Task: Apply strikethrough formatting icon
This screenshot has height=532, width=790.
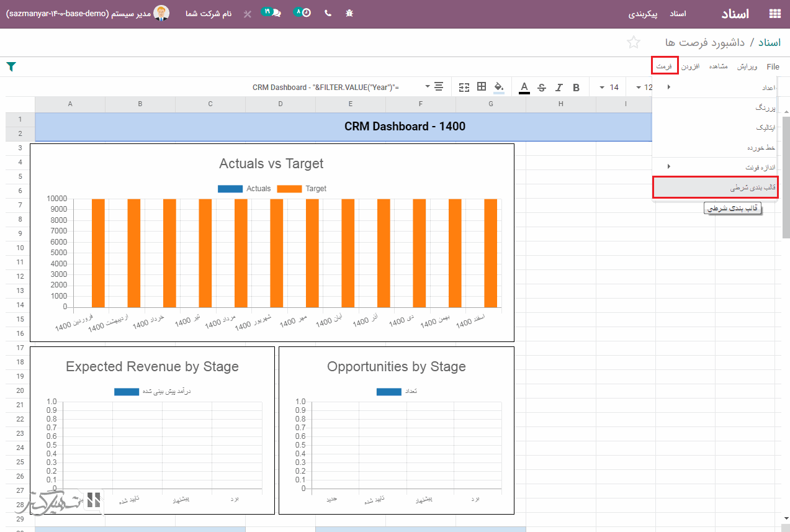Action: pos(542,88)
